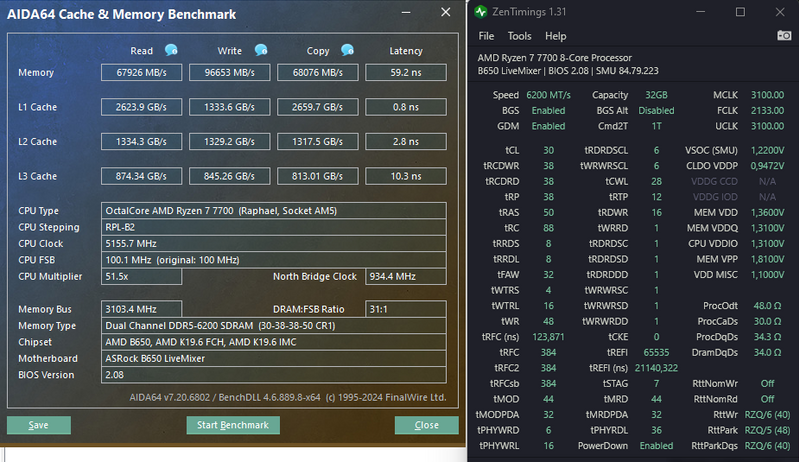The width and height of the screenshot is (799, 462).
Task: Click the tREFI value 65535
Action: click(656, 352)
